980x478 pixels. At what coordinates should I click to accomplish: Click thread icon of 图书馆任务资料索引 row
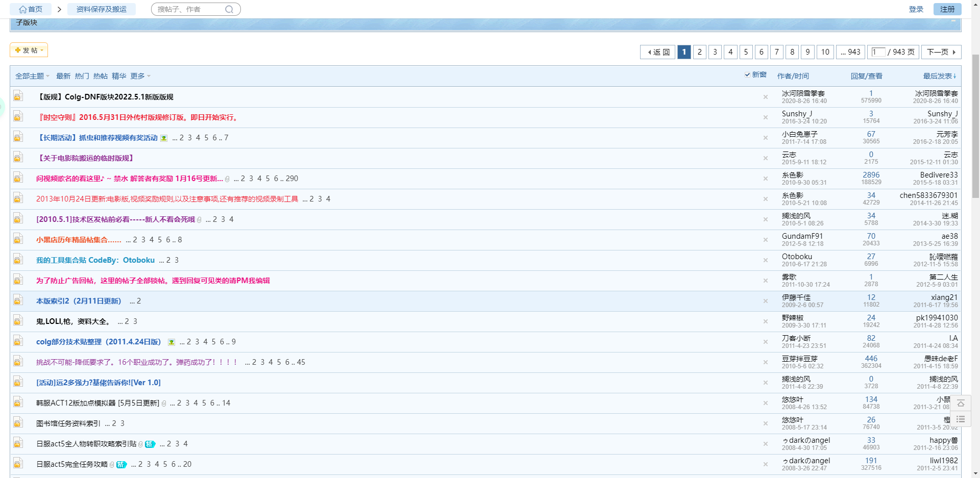[18, 422]
